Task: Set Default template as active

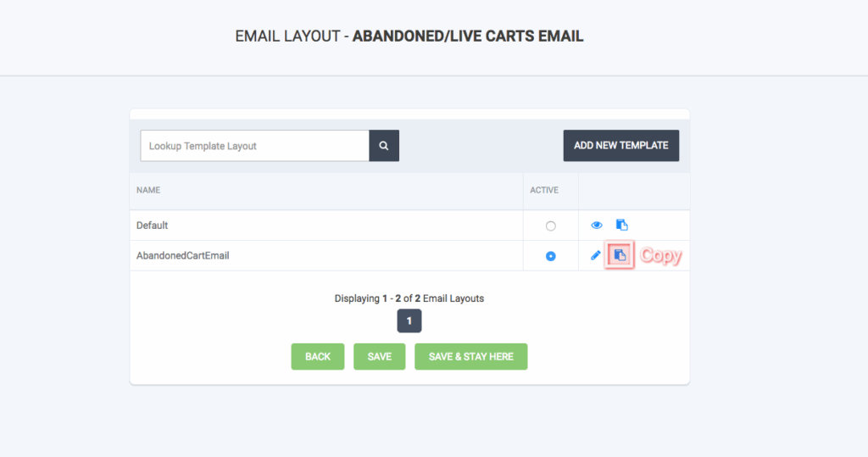Action: pyautogui.click(x=551, y=226)
